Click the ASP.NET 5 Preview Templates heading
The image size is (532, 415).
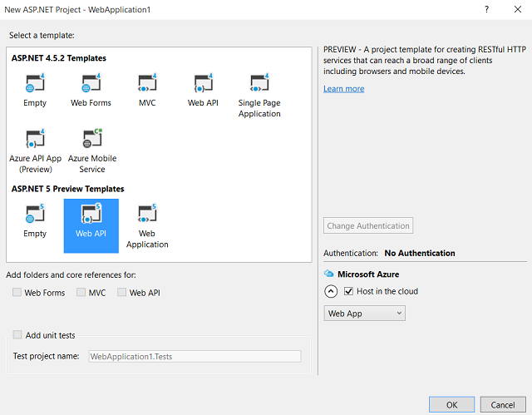pyautogui.click(x=68, y=189)
